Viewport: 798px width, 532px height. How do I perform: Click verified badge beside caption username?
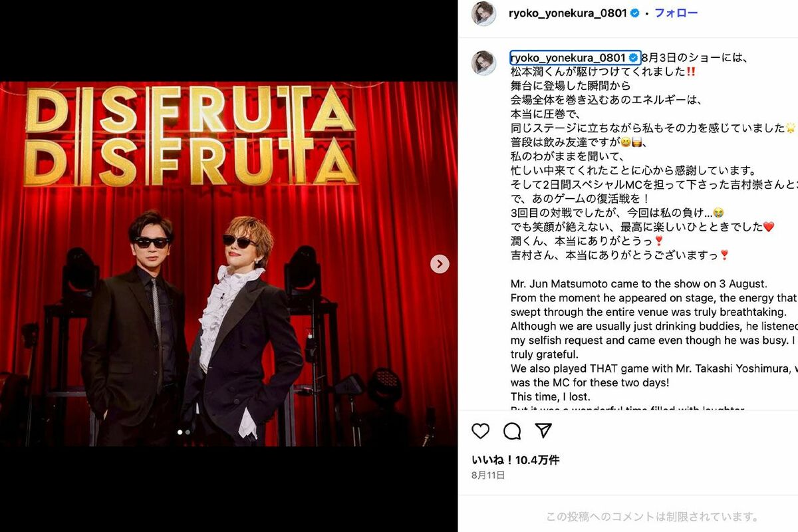pos(633,57)
